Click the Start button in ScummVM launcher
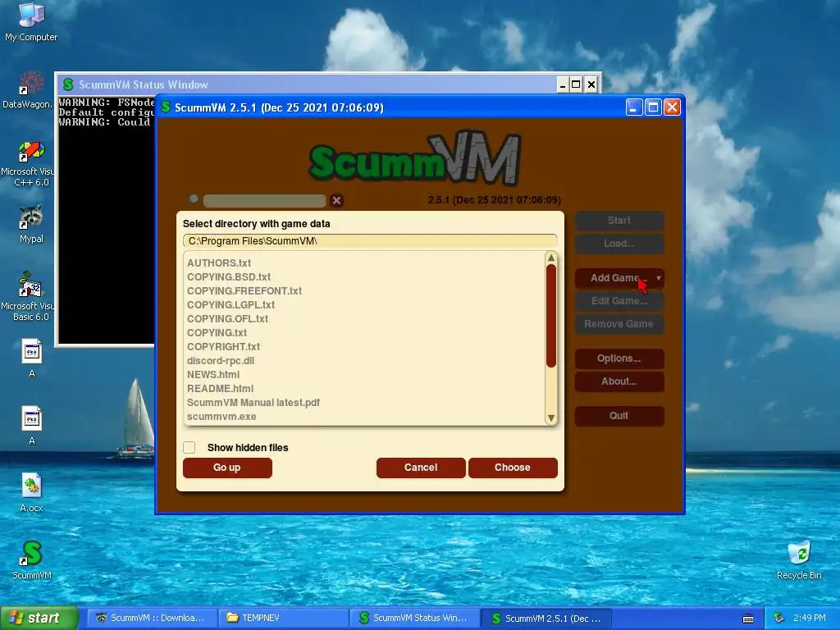Viewport: 840px width, 630px height. (619, 221)
